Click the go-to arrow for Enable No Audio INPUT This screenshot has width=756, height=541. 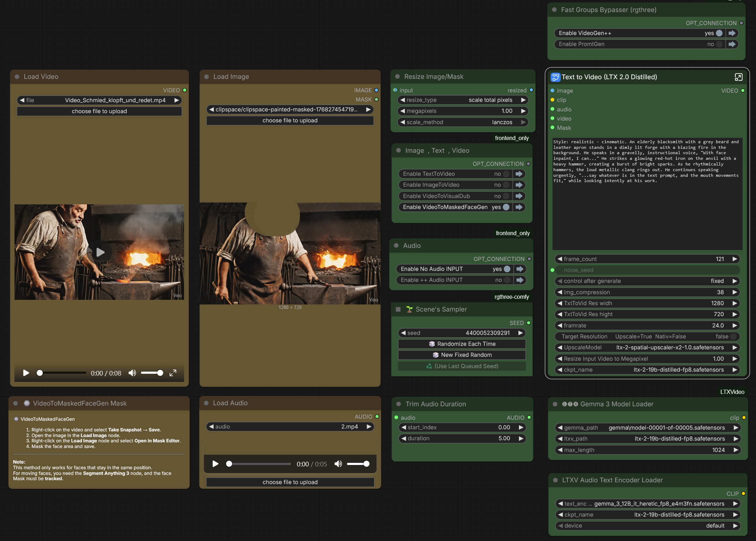(520, 269)
